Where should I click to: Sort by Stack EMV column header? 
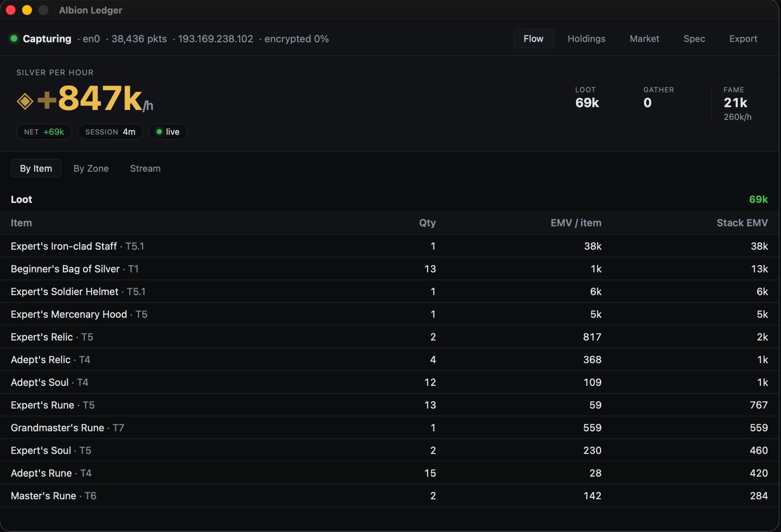point(742,223)
